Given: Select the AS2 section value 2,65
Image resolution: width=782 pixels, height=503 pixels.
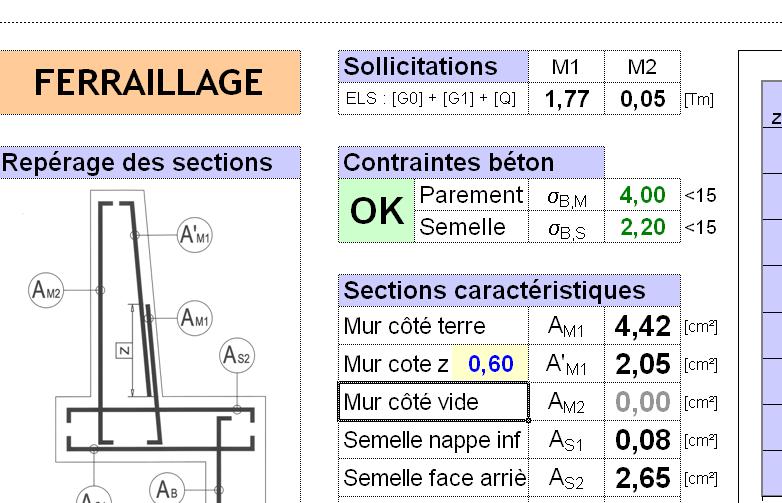Looking at the screenshot, I should tap(642, 478).
